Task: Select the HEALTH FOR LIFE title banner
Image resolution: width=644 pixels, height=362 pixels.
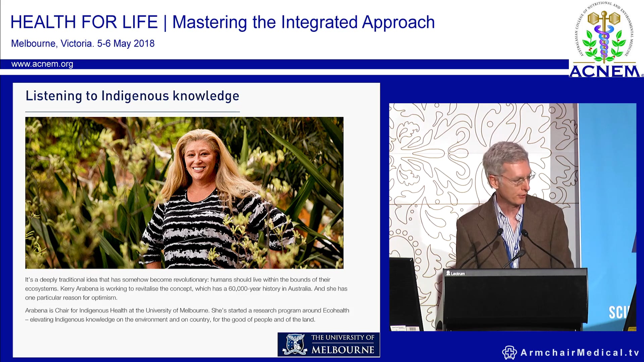Action: [223, 22]
